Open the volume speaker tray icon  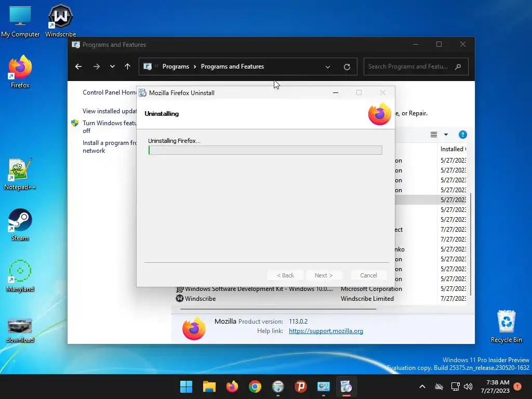click(x=468, y=387)
